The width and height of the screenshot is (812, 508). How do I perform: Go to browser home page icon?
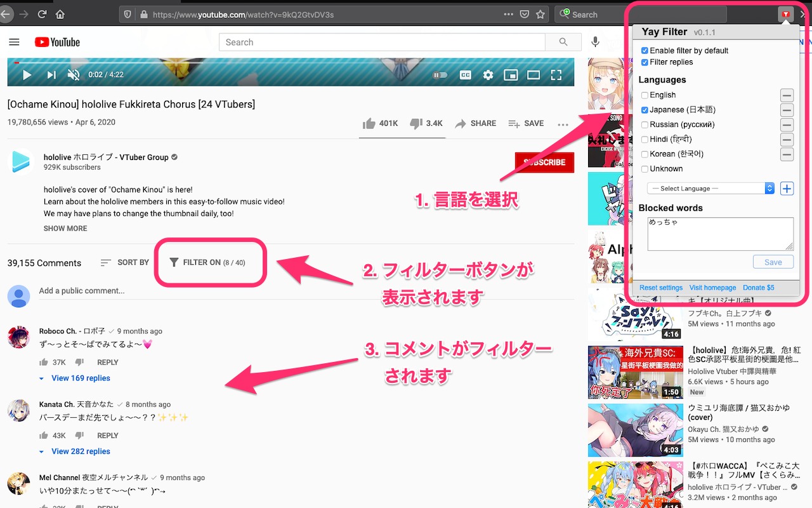60,14
